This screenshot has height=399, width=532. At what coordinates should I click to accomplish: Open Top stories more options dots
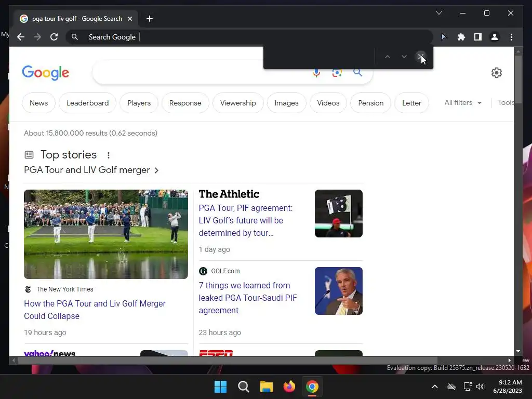109,155
